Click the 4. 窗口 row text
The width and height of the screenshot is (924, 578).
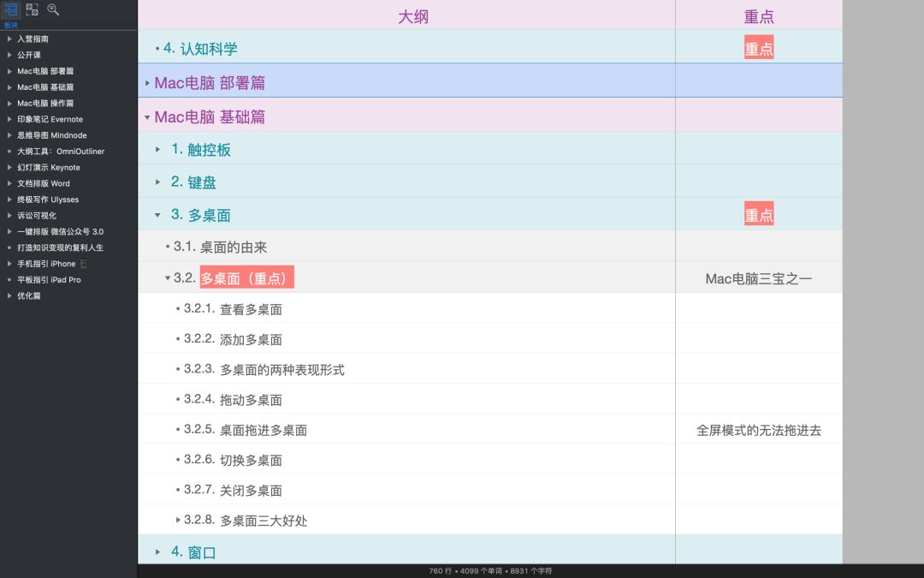tap(193, 552)
